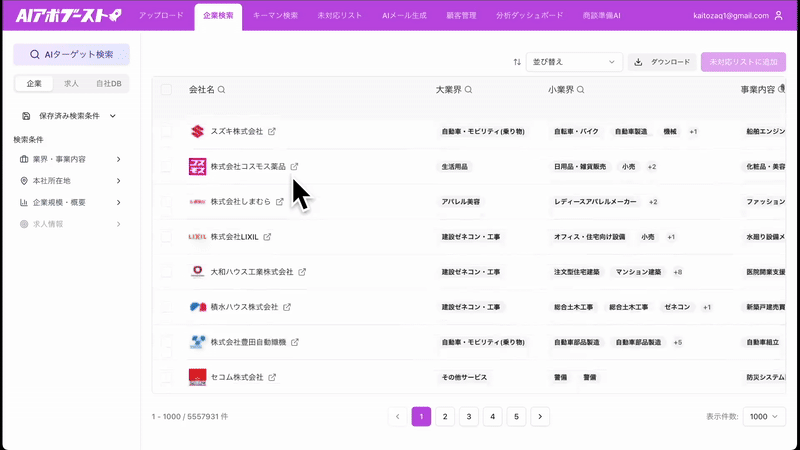Open external link icon for 株式会社コスモス薬品
Screen dimensions: 800x450
coord(294,167)
